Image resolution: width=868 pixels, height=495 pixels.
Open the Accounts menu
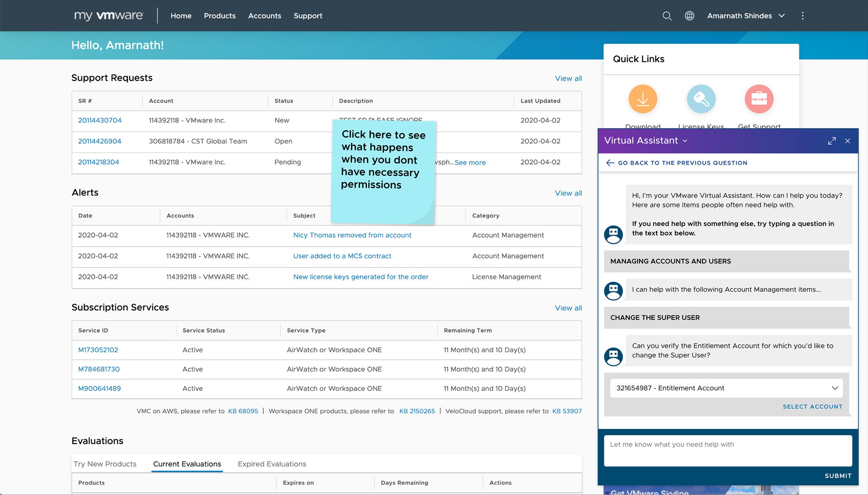click(x=264, y=16)
